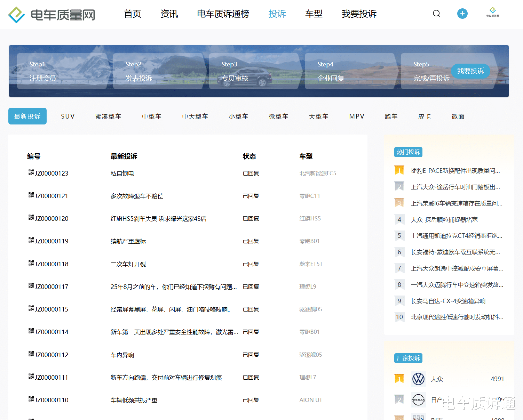Click the Volkswagen logo in 厂家投诉

(x=418, y=379)
